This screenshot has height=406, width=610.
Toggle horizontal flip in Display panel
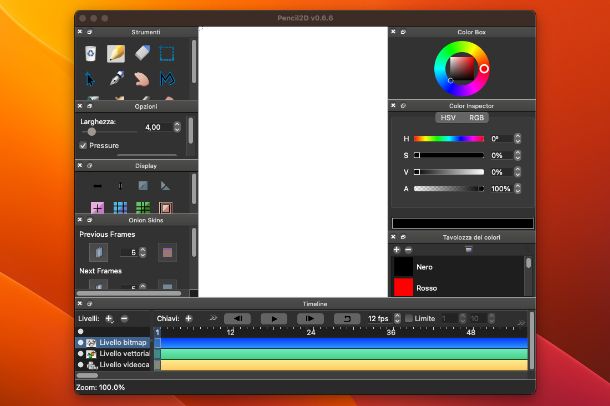click(x=97, y=186)
